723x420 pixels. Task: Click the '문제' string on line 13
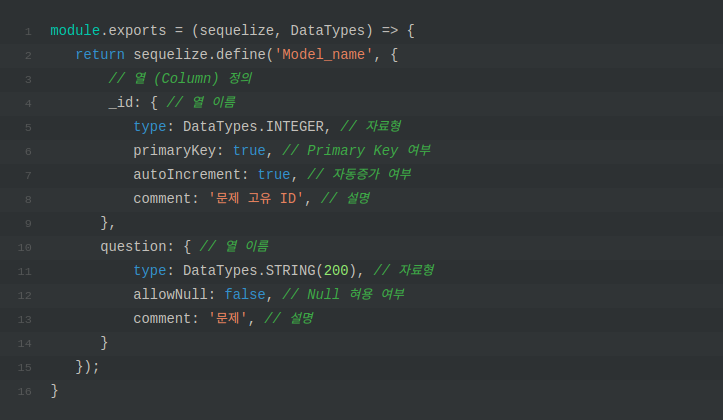click(x=228, y=319)
